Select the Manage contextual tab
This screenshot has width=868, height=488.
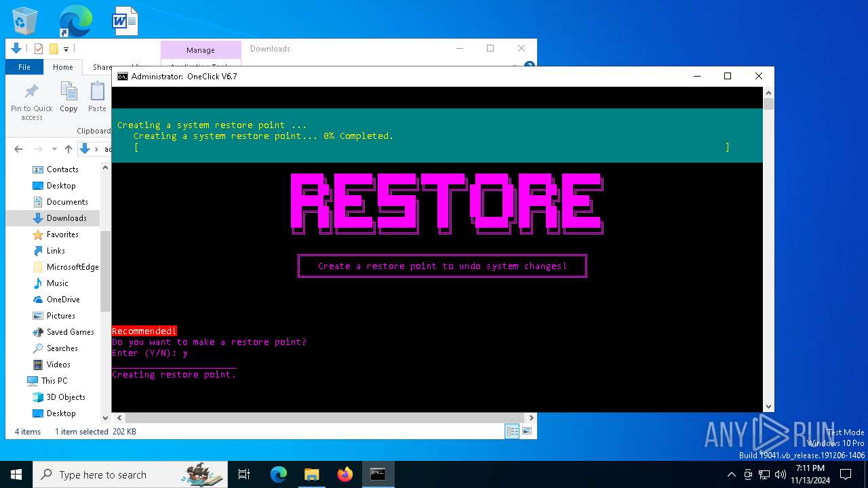(x=201, y=50)
